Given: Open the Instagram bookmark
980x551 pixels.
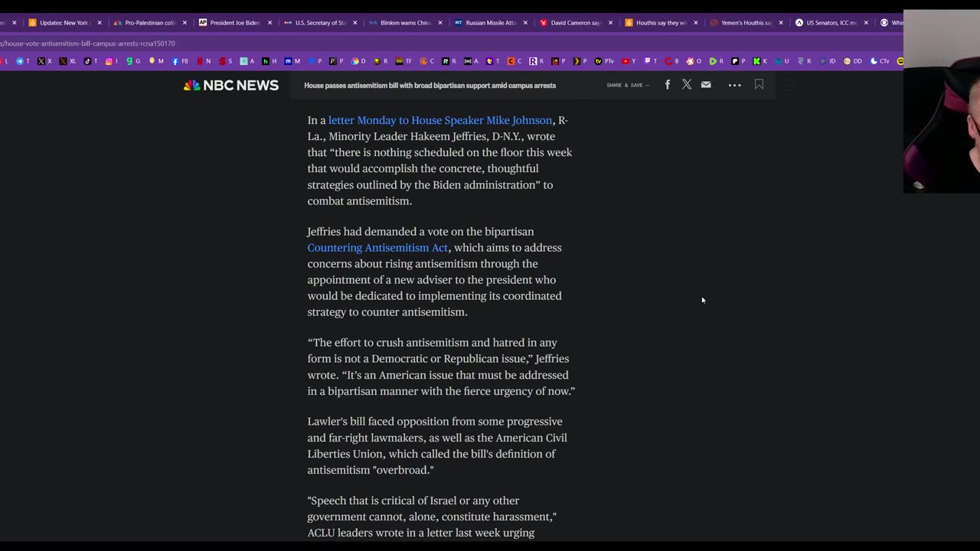Looking at the screenshot, I should point(113,61).
